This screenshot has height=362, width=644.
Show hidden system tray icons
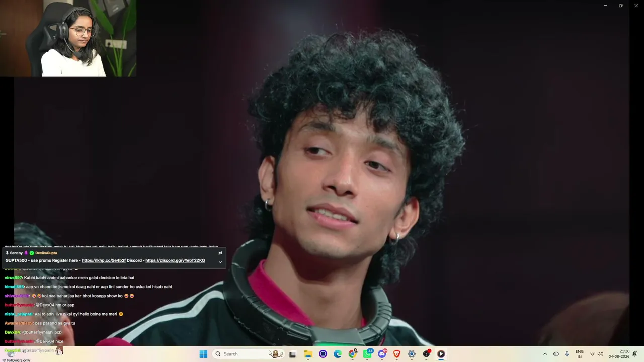pyautogui.click(x=545, y=354)
